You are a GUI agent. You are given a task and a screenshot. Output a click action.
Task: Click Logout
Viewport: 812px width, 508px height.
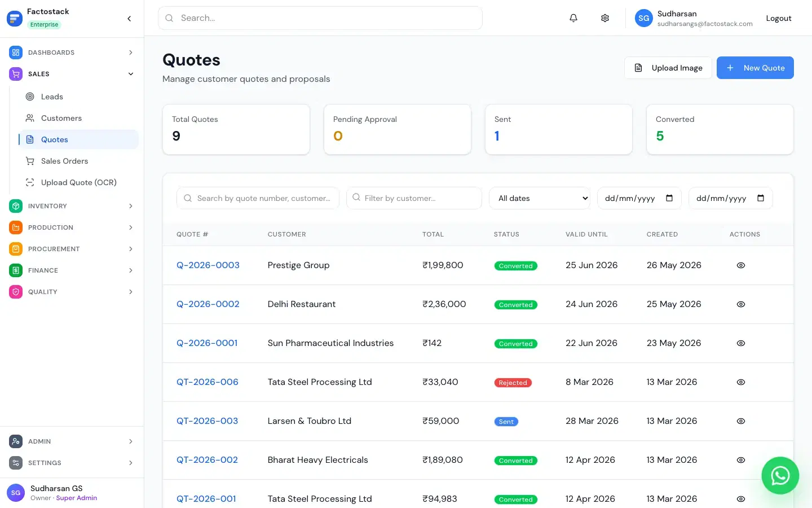point(779,18)
